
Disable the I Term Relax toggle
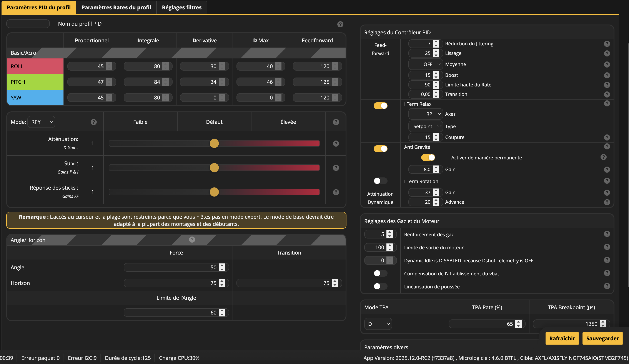coord(380,106)
